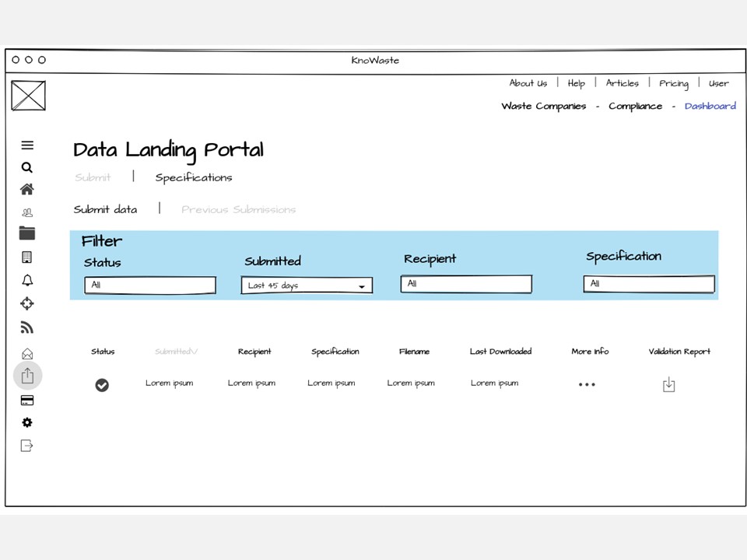Click the search magnifier icon in sidebar
This screenshot has height=560, width=747.
point(27,168)
